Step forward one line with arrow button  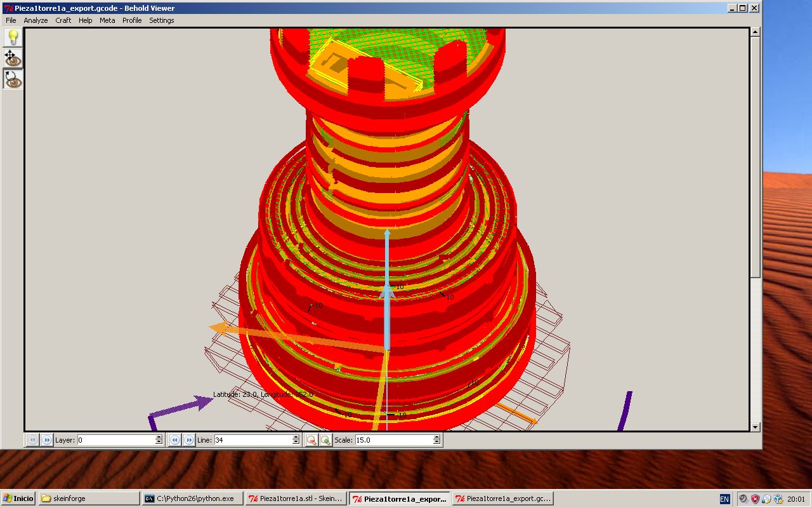pos(188,440)
